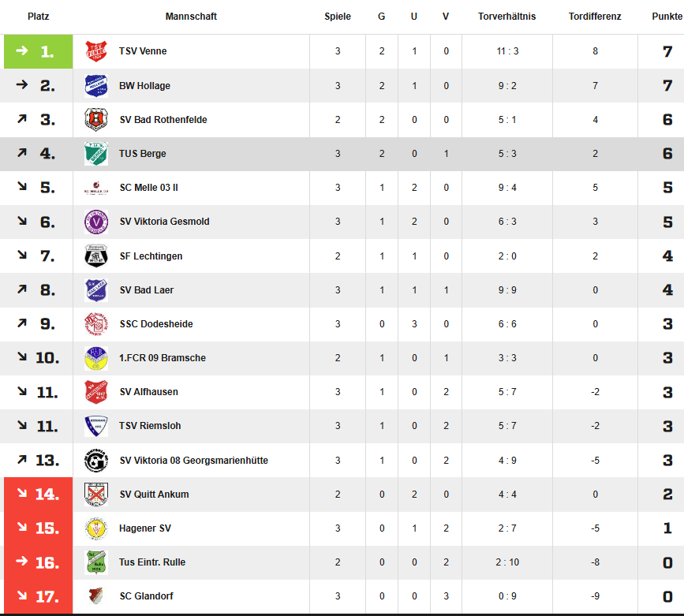This screenshot has width=684, height=616.
Task: Select the yellow 1.FCR 09 Bramsche logo
Action: [96, 358]
